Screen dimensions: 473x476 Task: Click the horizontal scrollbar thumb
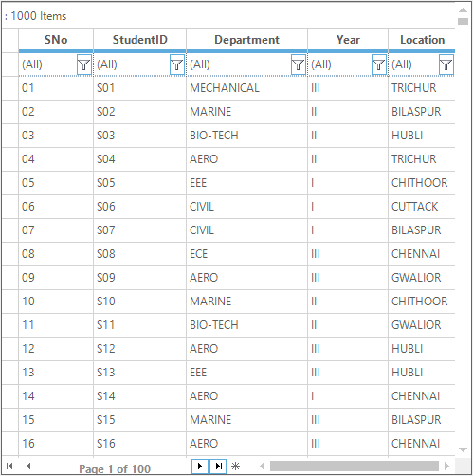(355, 466)
